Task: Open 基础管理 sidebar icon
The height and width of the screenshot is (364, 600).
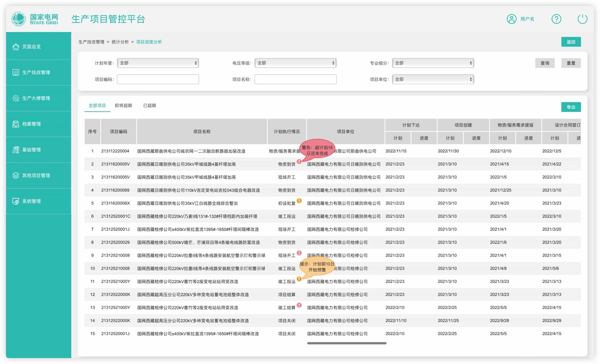Action: [x=16, y=150]
